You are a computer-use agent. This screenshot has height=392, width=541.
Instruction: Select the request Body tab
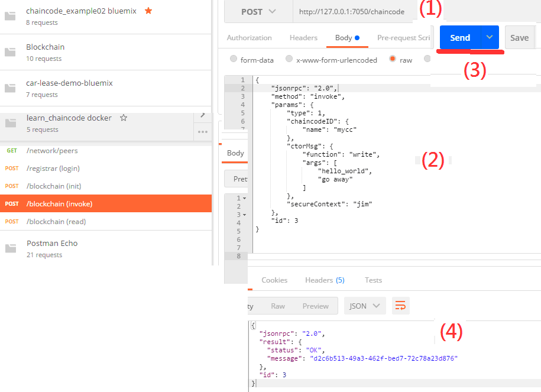click(x=347, y=38)
